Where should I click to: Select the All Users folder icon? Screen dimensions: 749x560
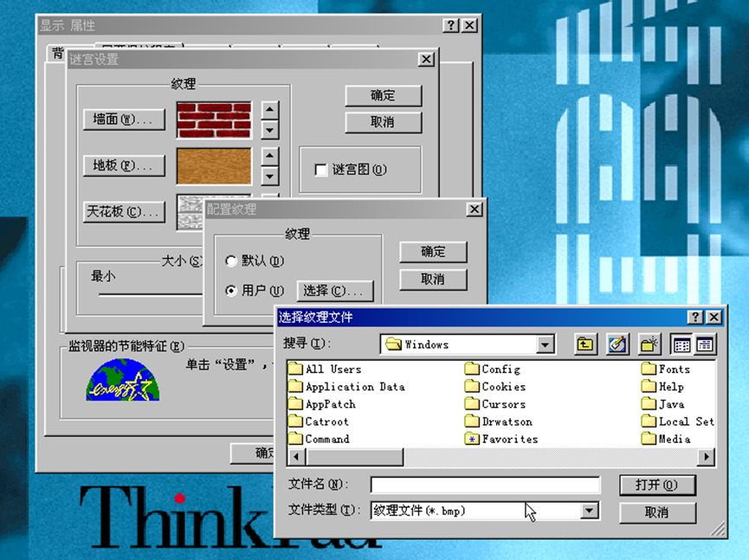[296, 369]
